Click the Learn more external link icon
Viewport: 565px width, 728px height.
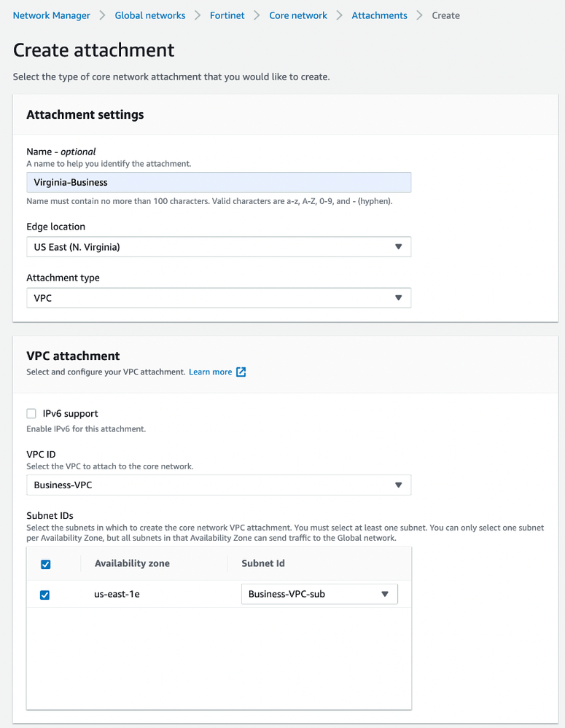click(241, 372)
